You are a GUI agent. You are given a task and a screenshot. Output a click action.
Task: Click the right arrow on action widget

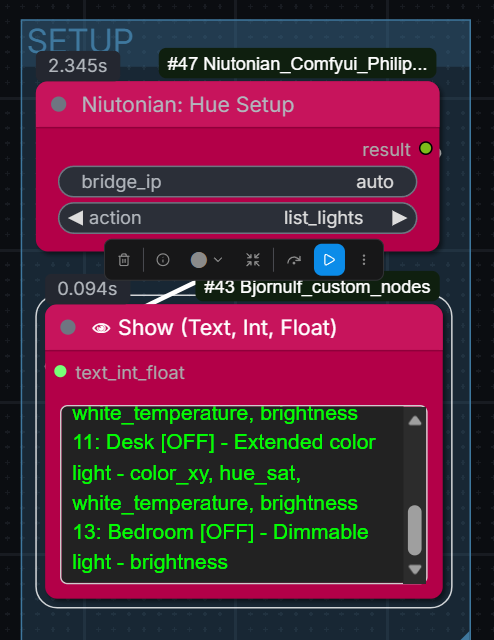coord(399,218)
